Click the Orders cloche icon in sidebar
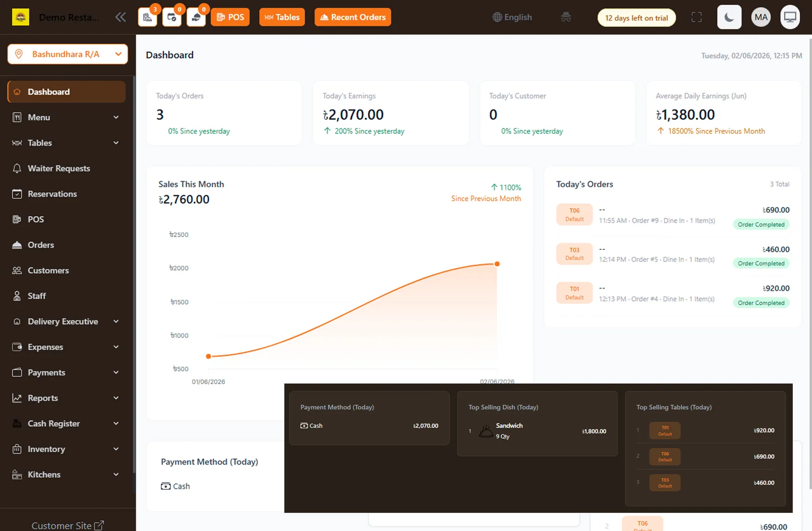Viewport: 812px width, 531px height. point(17,245)
